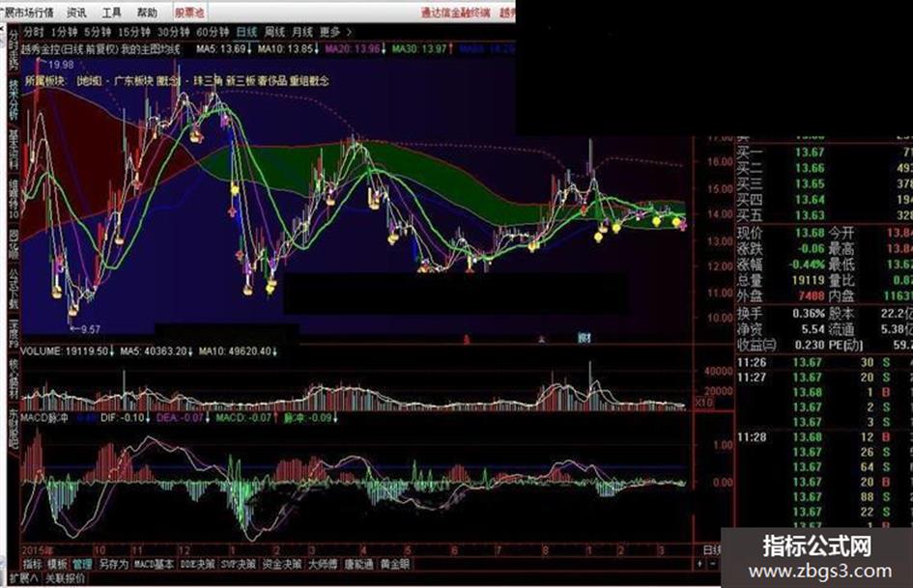This screenshot has width=913, height=588.
Task: Click the 另存为 button
Action: [x=113, y=564]
